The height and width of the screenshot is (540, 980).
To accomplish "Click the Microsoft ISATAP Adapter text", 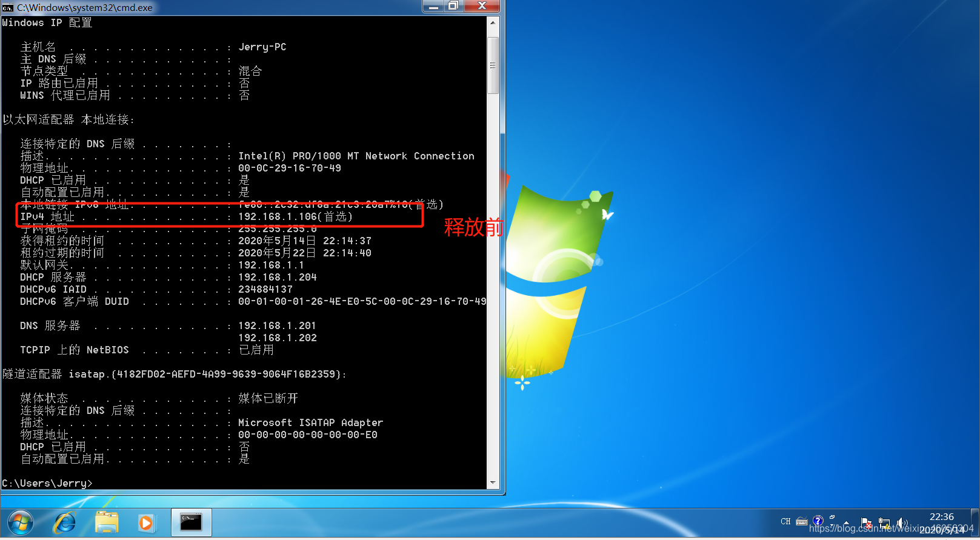I will [311, 422].
